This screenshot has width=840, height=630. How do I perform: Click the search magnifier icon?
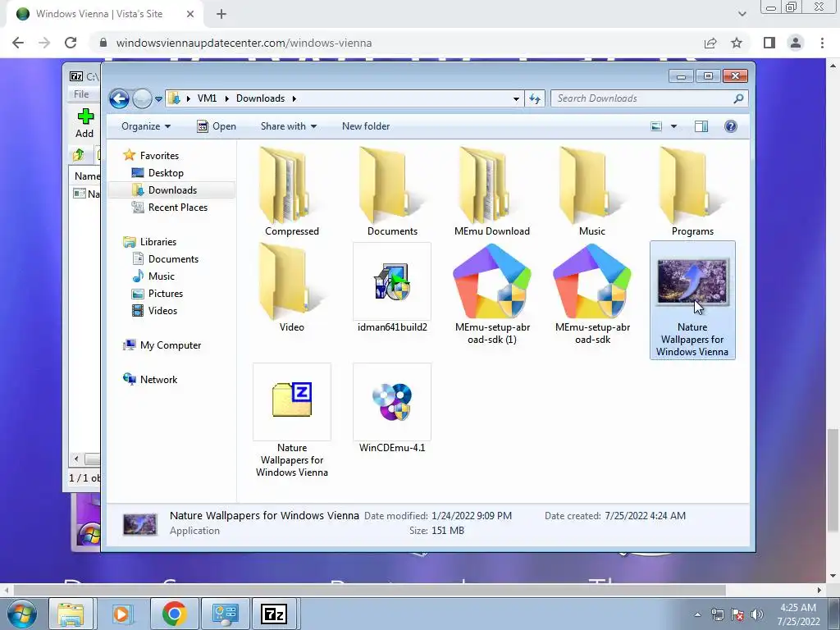pyautogui.click(x=739, y=98)
